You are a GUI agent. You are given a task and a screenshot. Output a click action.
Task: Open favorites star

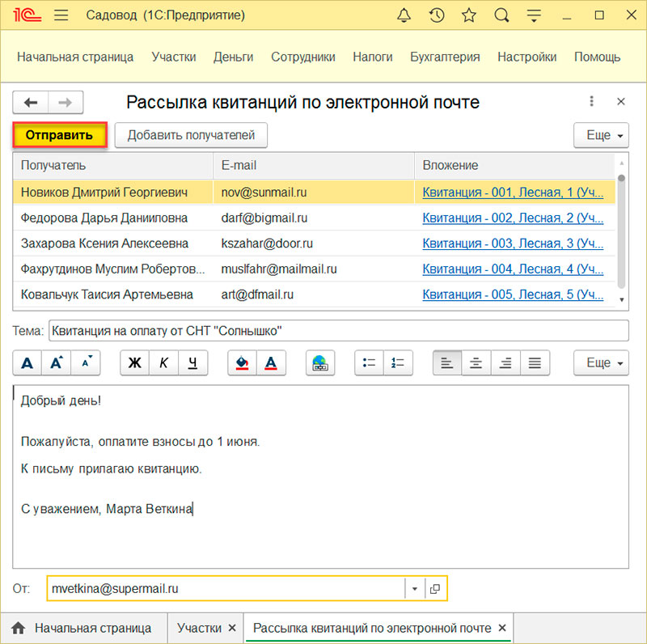pos(469,15)
